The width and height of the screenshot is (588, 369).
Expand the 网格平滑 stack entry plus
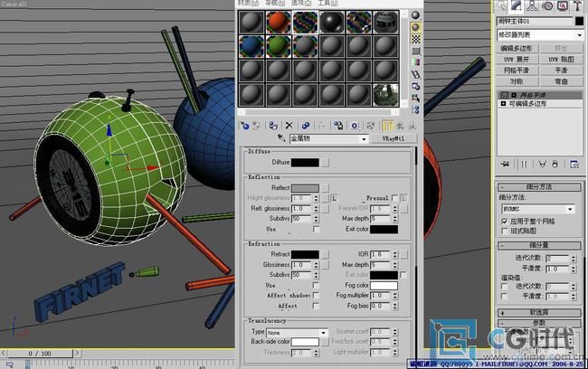tap(514, 95)
